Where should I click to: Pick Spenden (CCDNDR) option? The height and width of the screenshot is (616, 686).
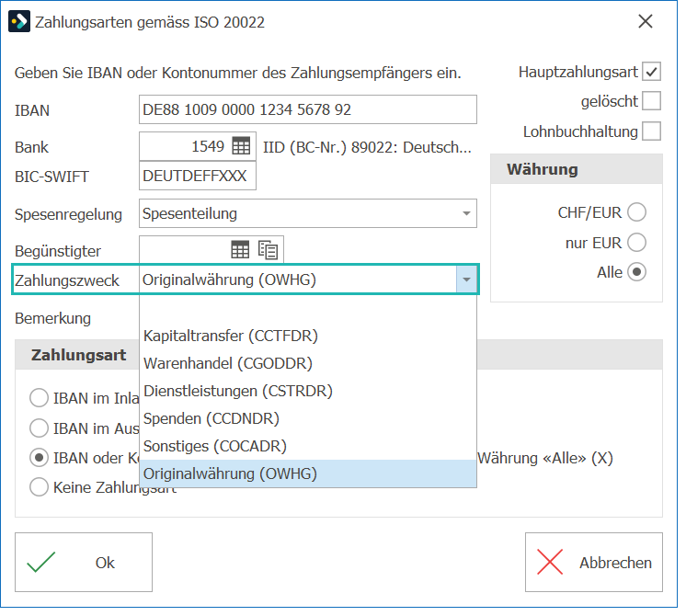pos(308,418)
